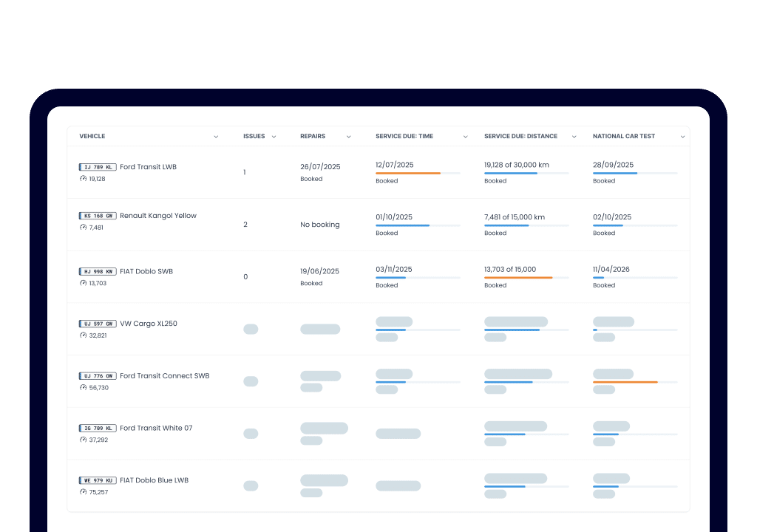Click Booked status under 19/06/2025
Image resolution: width=757 pixels, height=532 pixels.
[x=311, y=284]
